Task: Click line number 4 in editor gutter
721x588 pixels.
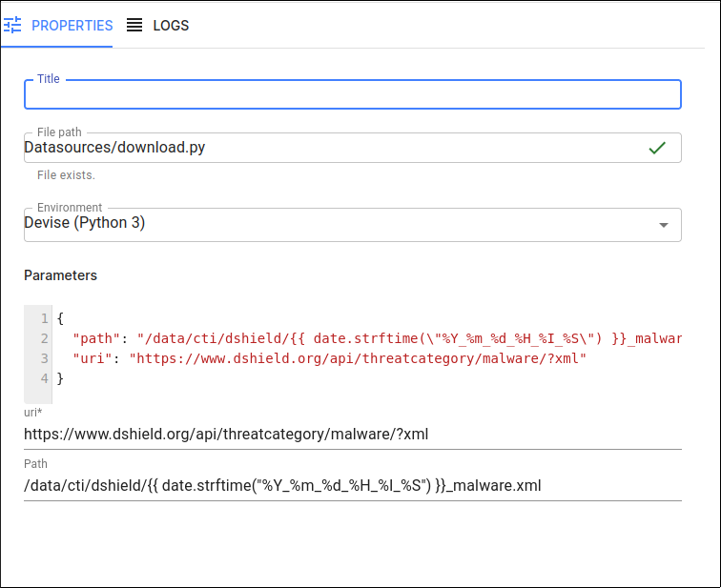Action: [44, 378]
